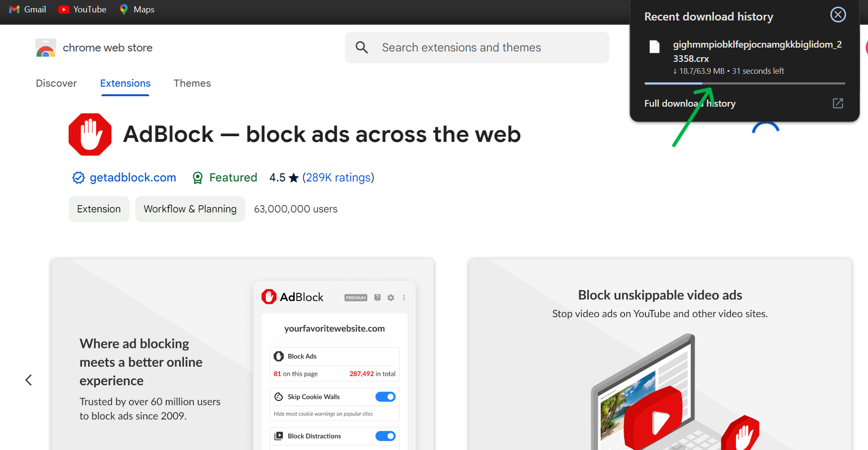Open the 289K ratings link
This screenshot has height=450, width=868.
coord(338,178)
